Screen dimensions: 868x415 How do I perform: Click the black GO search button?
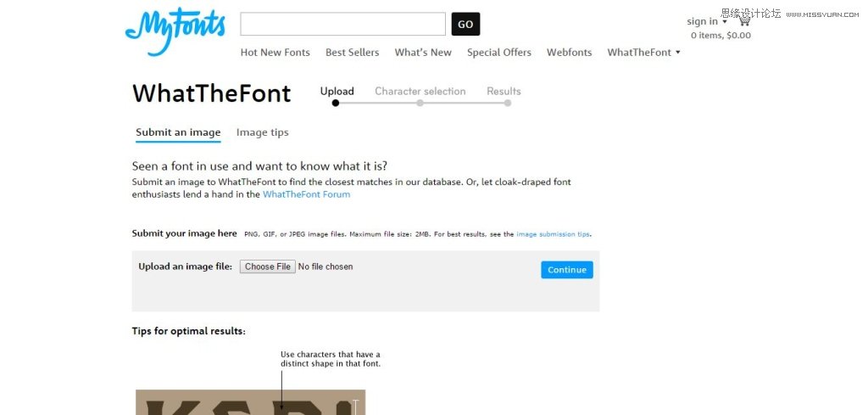tap(465, 24)
